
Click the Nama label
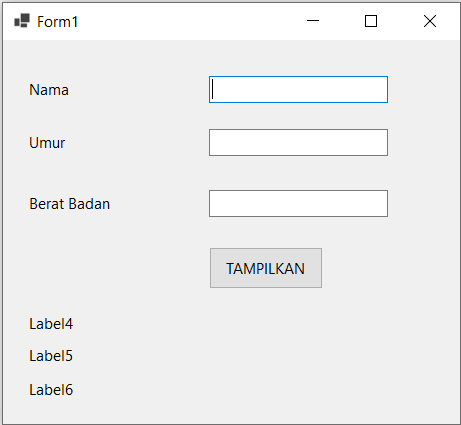[x=49, y=90]
